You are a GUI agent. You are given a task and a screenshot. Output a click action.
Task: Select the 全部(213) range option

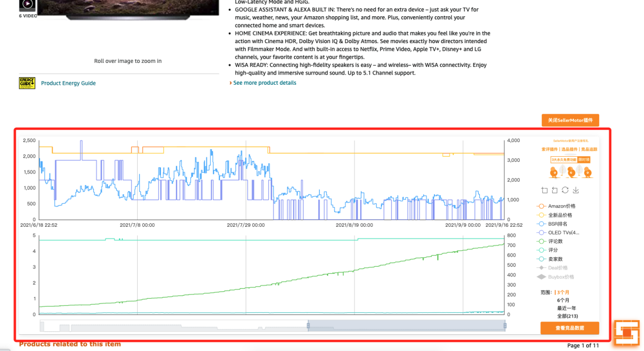(x=567, y=317)
